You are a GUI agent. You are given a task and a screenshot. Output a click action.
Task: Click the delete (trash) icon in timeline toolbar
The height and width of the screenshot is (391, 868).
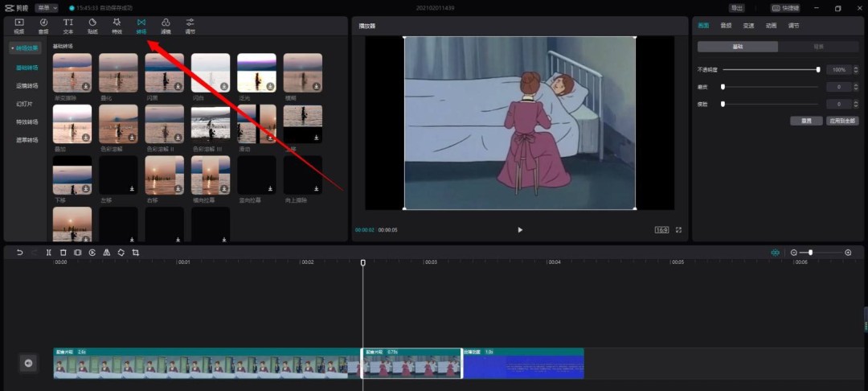click(x=63, y=253)
